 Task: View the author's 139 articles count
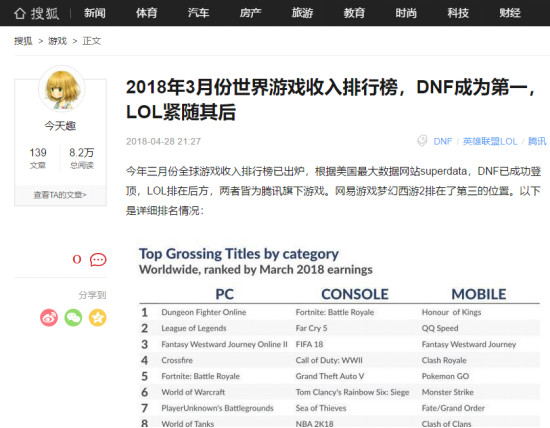click(x=38, y=158)
